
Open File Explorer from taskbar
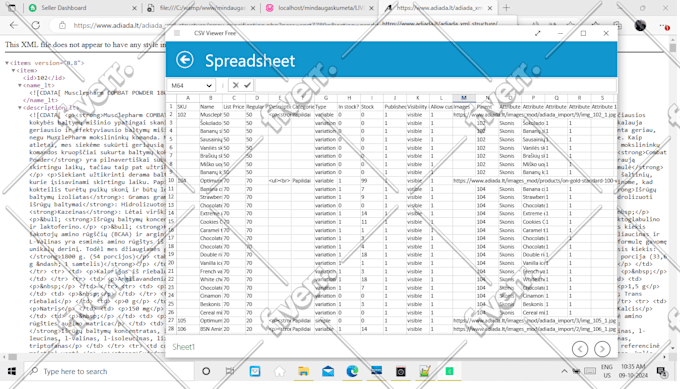pyautogui.click(x=303, y=371)
